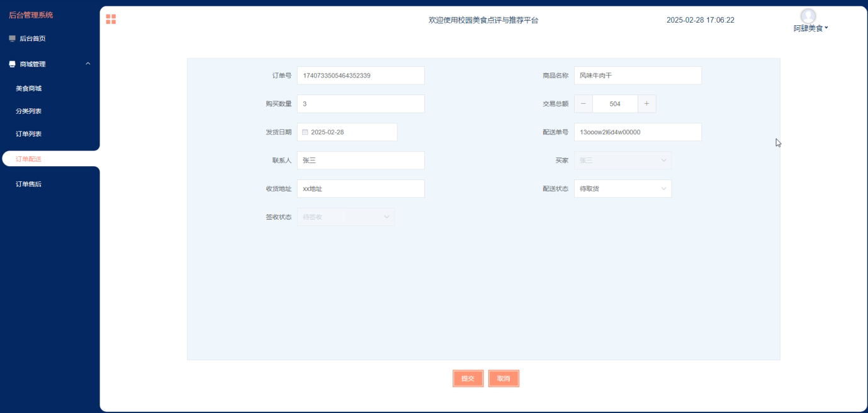Click the monitor icon beside 后台首页
The height and width of the screenshot is (413, 868).
click(12, 38)
